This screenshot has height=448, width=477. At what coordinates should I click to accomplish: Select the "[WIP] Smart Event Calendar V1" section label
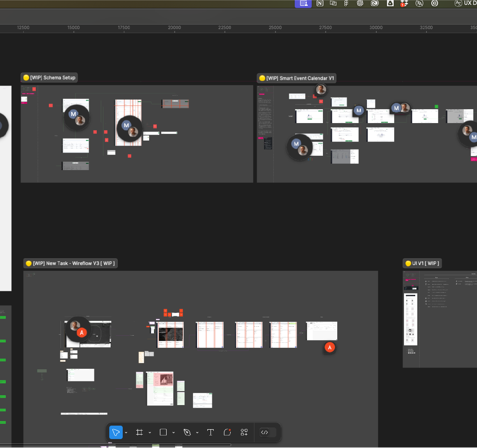coord(300,78)
